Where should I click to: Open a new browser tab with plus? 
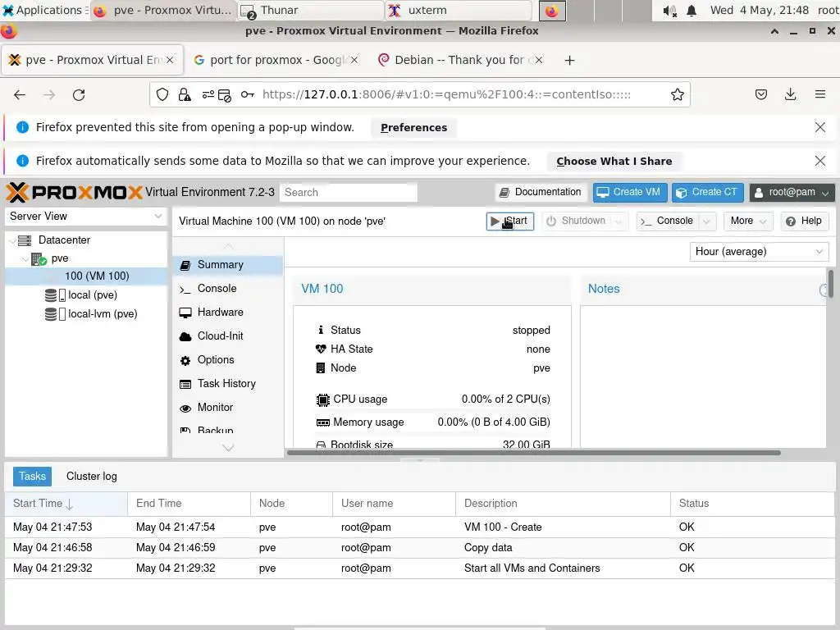[x=569, y=61]
